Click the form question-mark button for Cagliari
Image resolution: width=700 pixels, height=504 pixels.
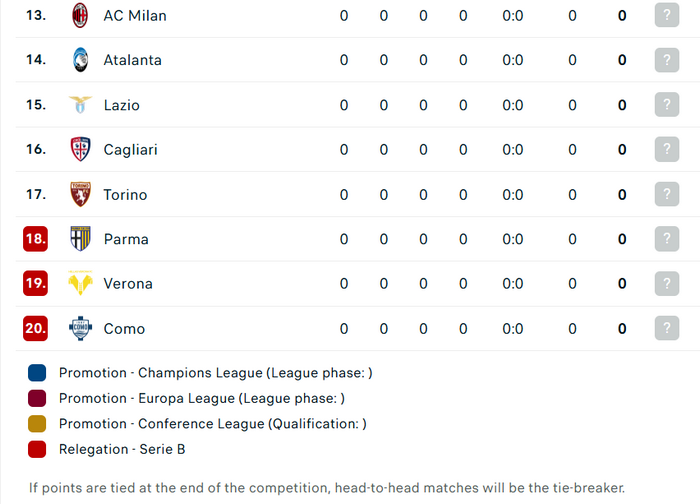(667, 149)
